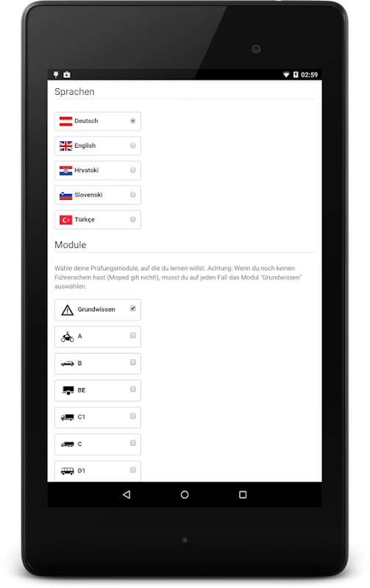Image resolution: width=370 pixels, height=588 pixels.
Task: Check the module C checkbox
Action: pos(133,443)
